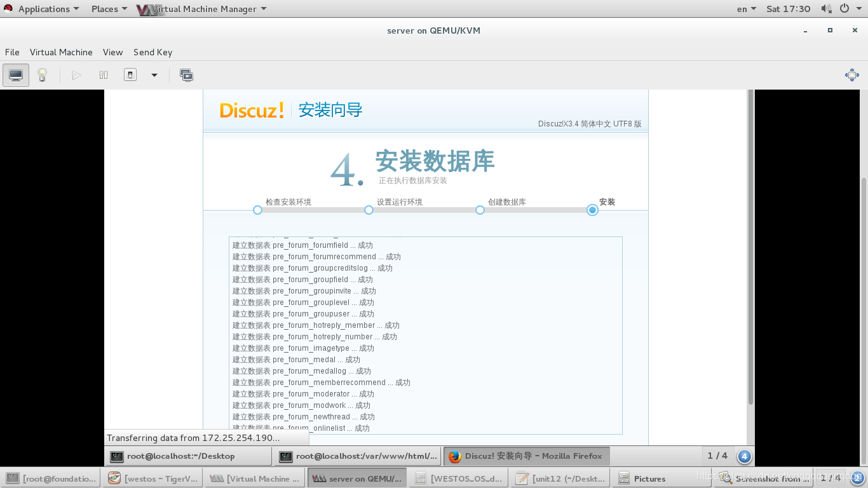Image resolution: width=868 pixels, height=488 pixels.
Task: Manage VM snapshots icon
Action: click(x=186, y=75)
